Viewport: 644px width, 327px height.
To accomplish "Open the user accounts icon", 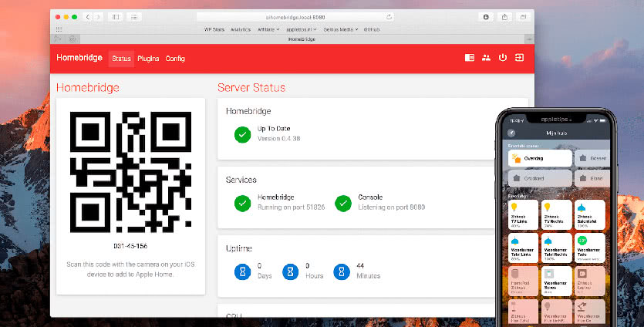I will point(486,58).
